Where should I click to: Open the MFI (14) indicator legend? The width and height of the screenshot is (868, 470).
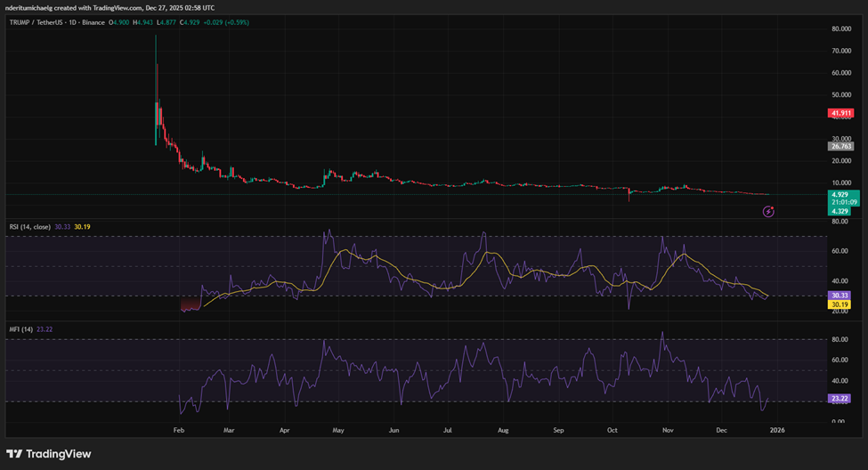(19, 329)
